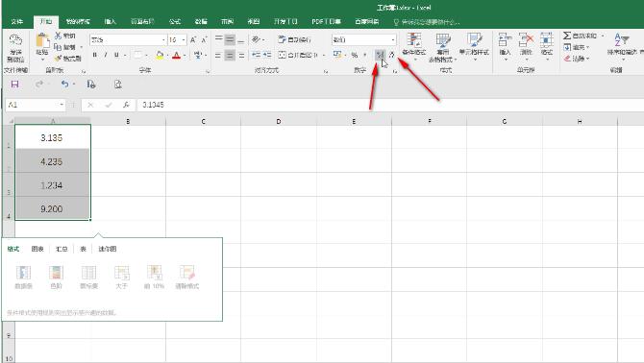Open the File tab

17,21
